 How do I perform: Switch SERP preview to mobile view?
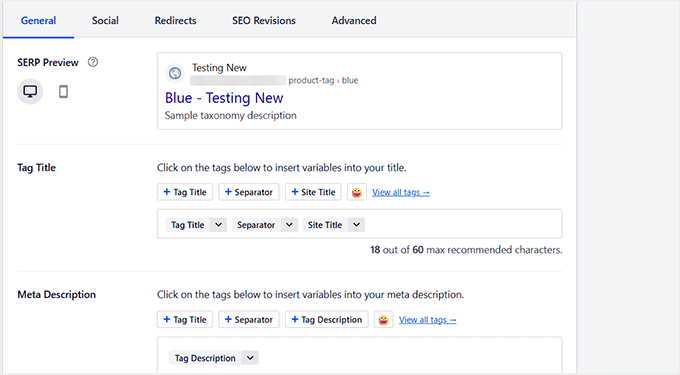(63, 91)
